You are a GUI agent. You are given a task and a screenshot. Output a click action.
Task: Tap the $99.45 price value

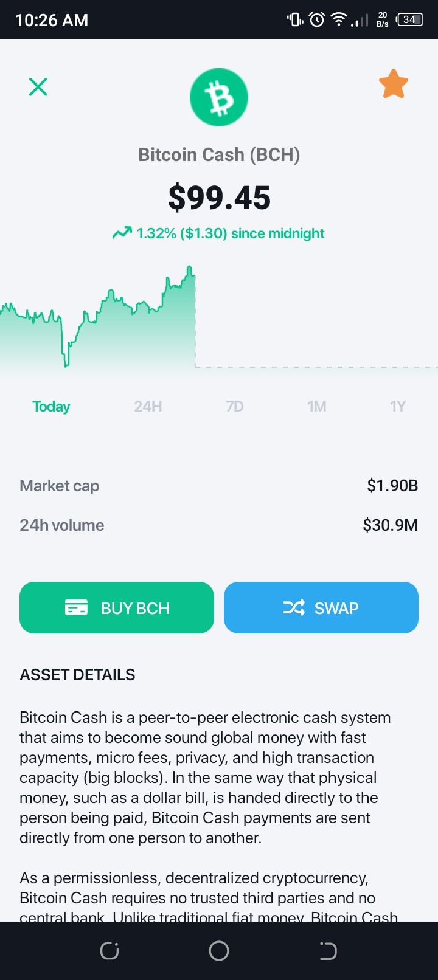(219, 198)
